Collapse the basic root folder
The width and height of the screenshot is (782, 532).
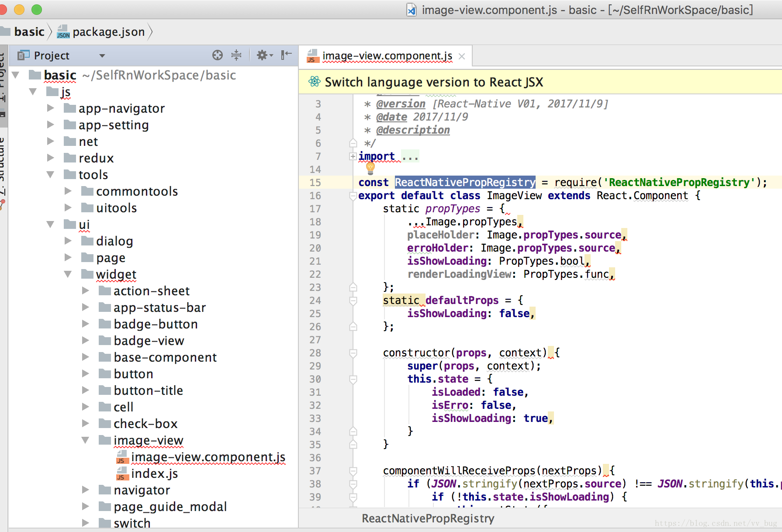pyautogui.click(x=16, y=75)
